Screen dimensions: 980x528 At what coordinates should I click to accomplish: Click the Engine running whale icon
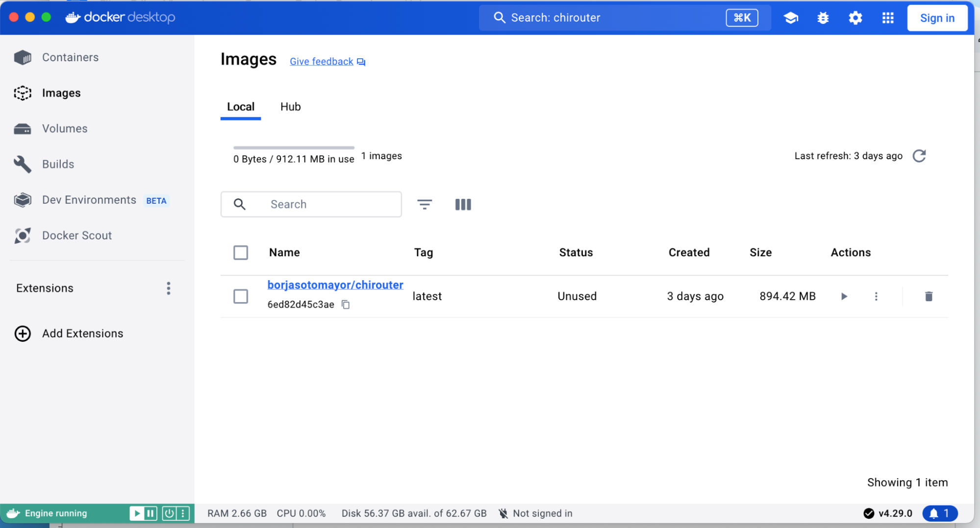13,513
